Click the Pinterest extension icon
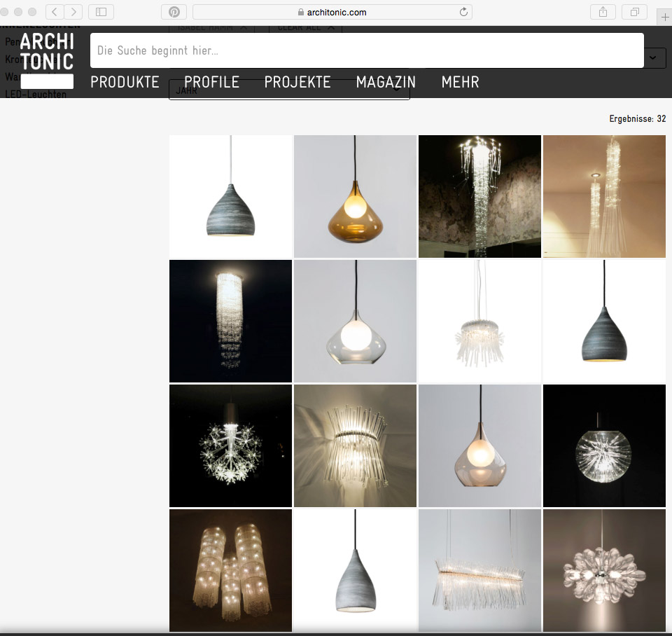 (x=174, y=12)
